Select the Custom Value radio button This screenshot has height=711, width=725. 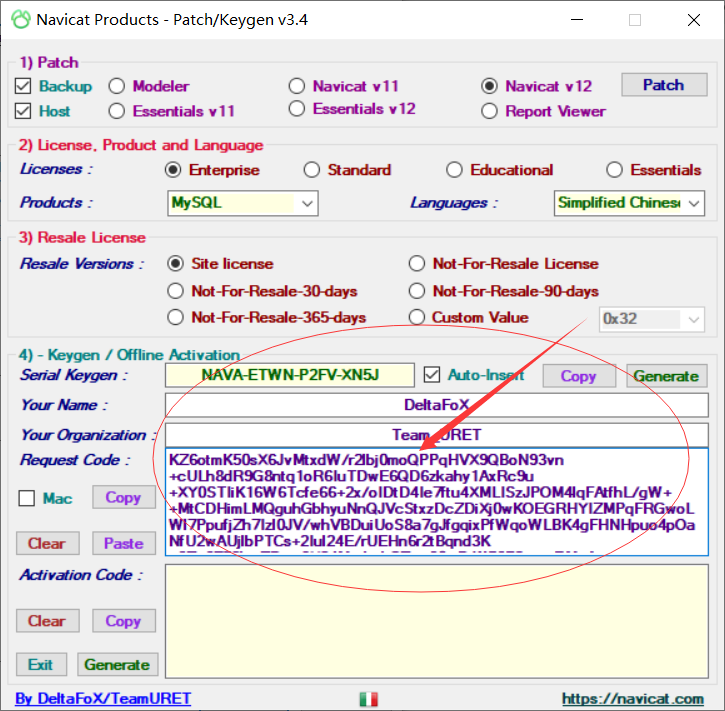point(417,318)
